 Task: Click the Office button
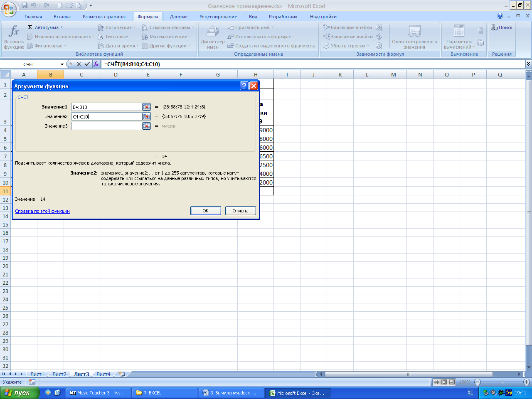pyautogui.click(x=9, y=9)
